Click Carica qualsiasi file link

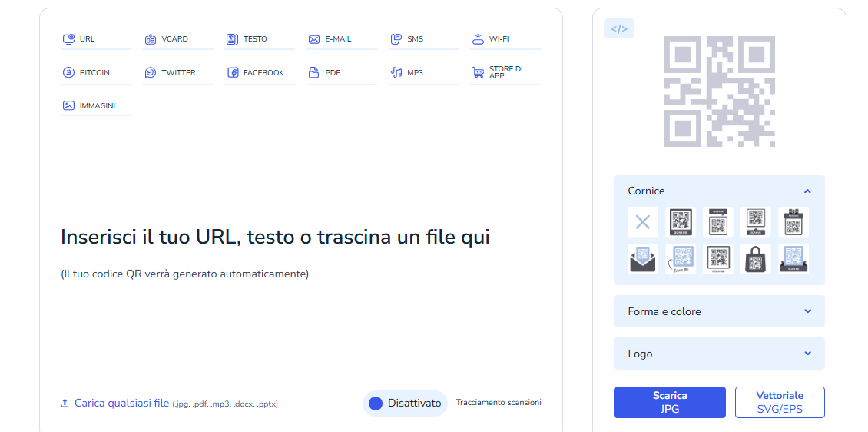click(122, 404)
